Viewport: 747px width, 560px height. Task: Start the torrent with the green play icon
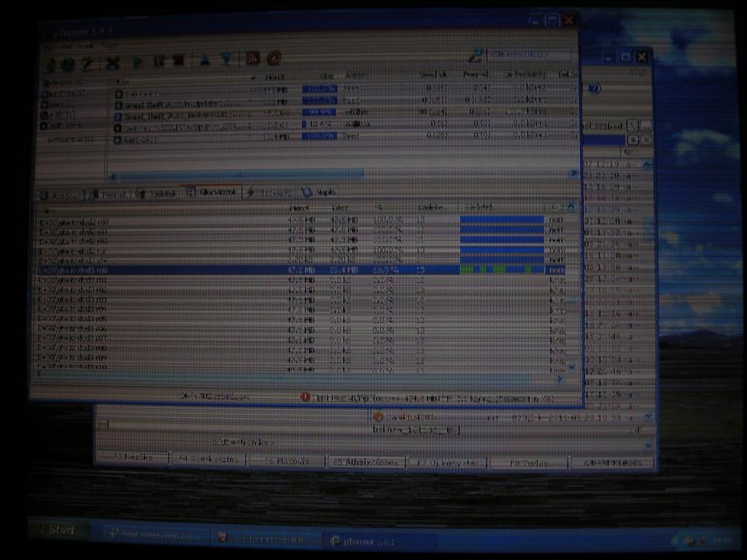pyautogui.click(x=137, y=63)
